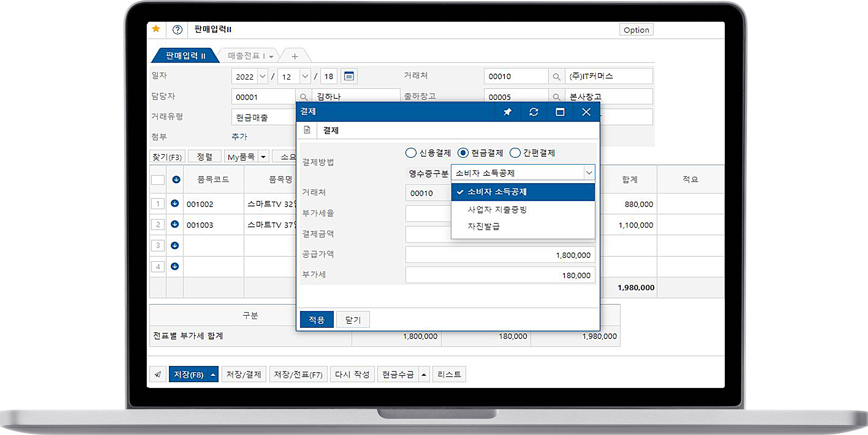The image size is (868, 435).
Task: Click the 적용 button
Action: click(x=316, y=320)
